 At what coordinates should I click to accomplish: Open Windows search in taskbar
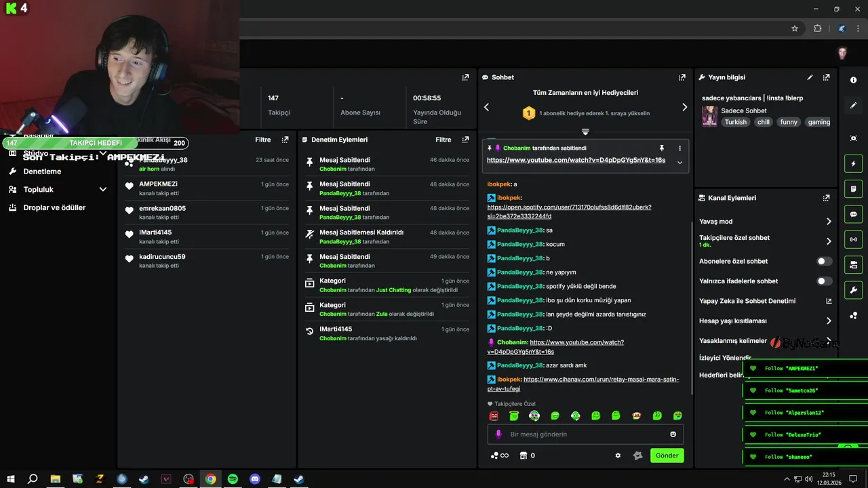pos(32,479)
